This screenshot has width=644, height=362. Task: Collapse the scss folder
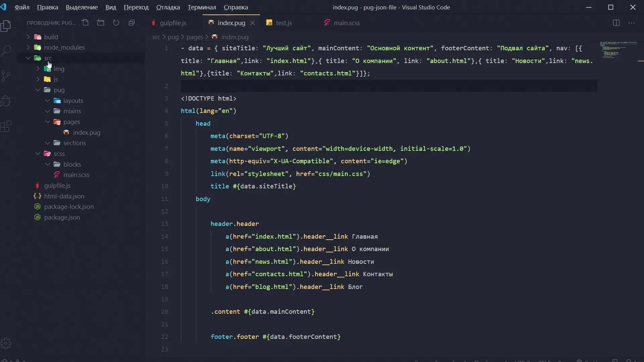click(59, 154)
